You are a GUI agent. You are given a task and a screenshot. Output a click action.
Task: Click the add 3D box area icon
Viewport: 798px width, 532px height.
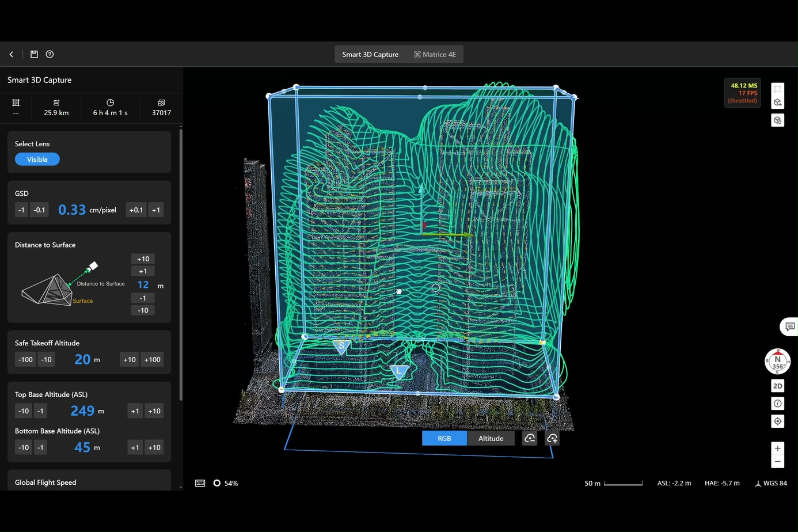click(x=777, y=102)
